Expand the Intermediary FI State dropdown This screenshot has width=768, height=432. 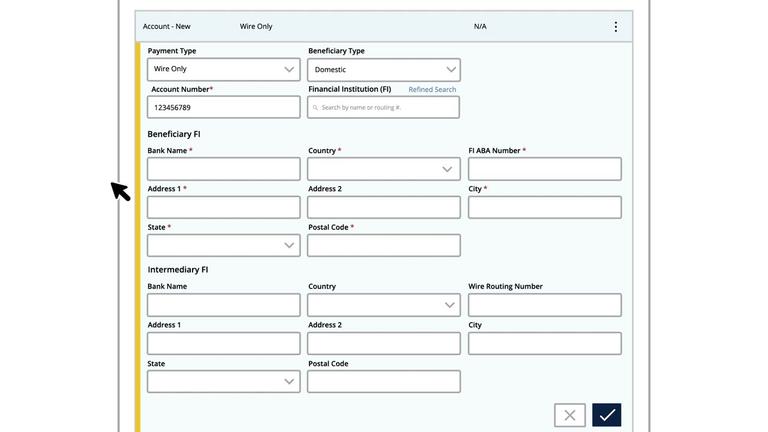coord(224,381)
